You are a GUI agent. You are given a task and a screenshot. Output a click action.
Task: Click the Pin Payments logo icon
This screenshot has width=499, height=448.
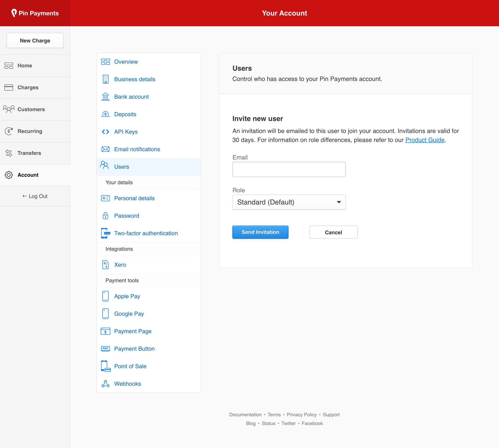click(14, 13)
